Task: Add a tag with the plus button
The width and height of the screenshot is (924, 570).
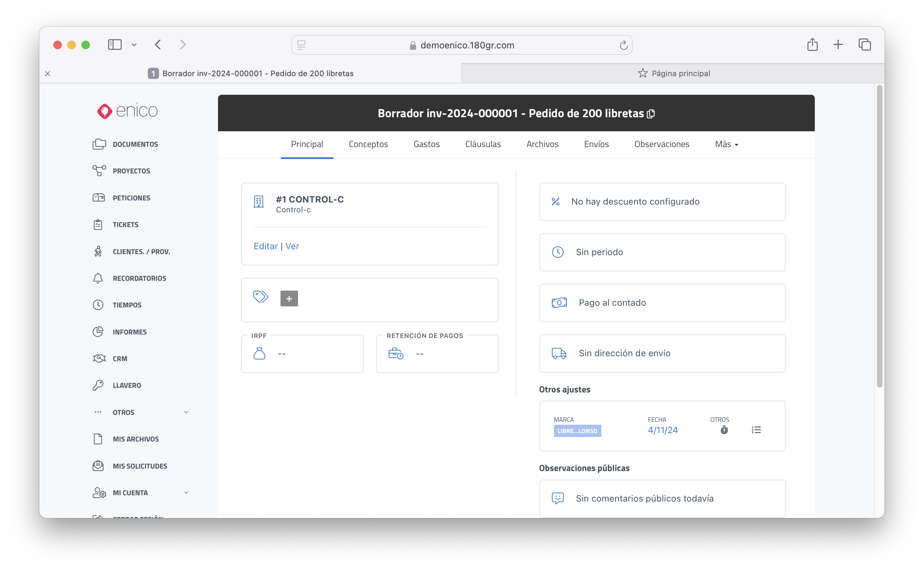Action: [x=289, y=299]
